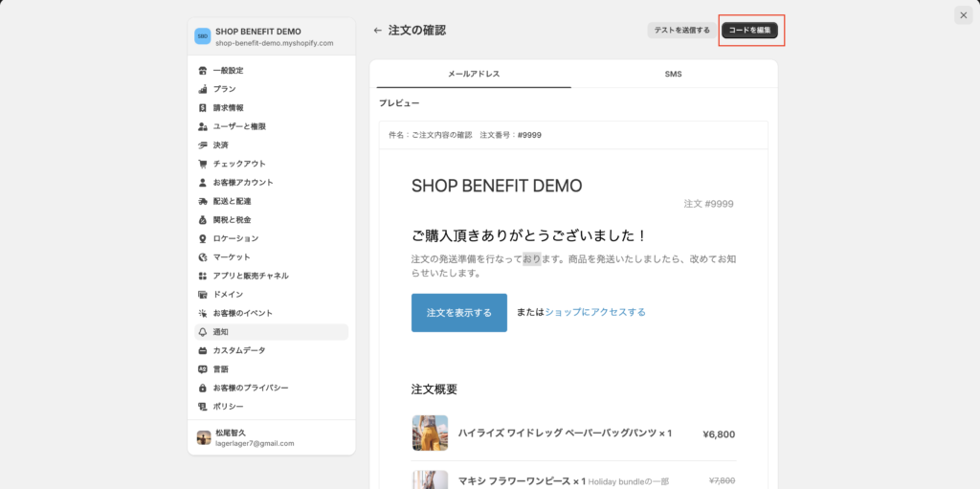Viewport: 980px width, 489px height.
Task: Click the users and permissions icon
Action: 203,126
